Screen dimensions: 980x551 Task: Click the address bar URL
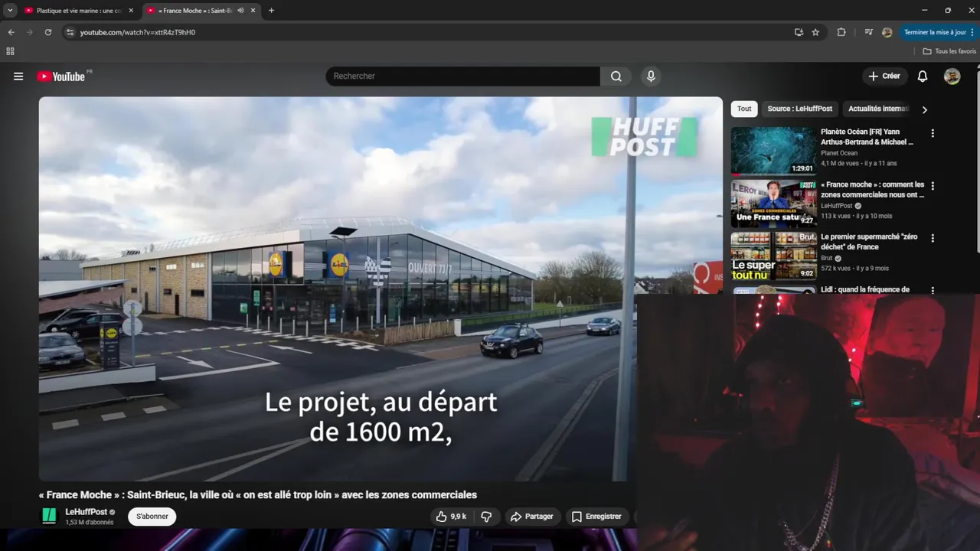click(138, 32)
